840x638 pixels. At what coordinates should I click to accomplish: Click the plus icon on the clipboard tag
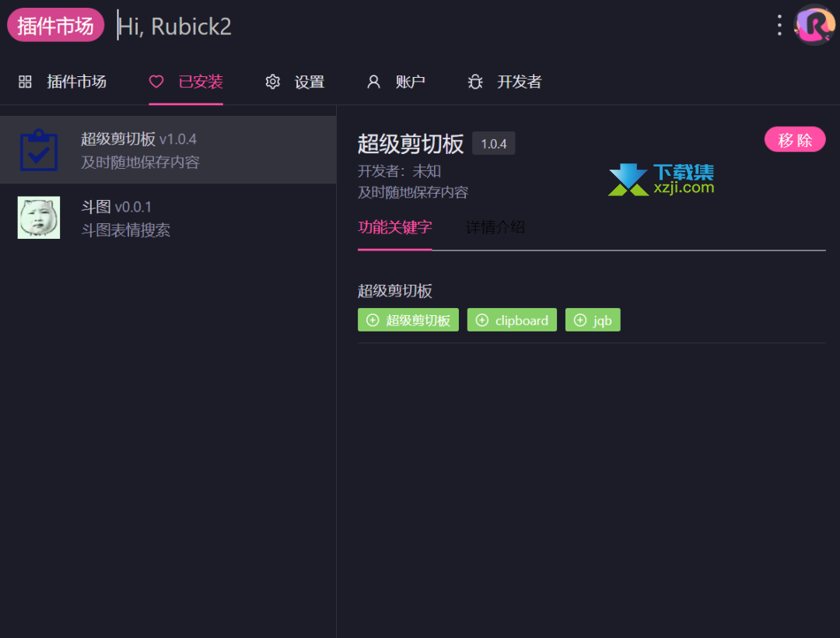tap(483, 320)
